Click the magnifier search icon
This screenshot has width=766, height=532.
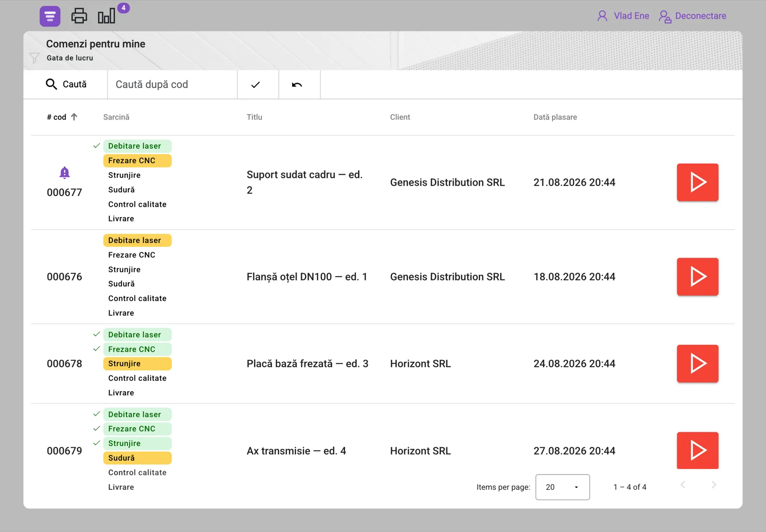(51, 84)
